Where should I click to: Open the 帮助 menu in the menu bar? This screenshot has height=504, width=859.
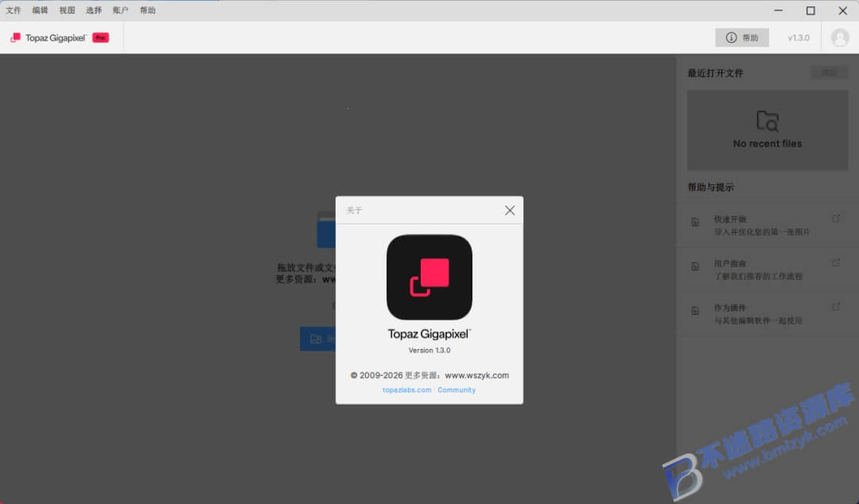pos(147,10)
